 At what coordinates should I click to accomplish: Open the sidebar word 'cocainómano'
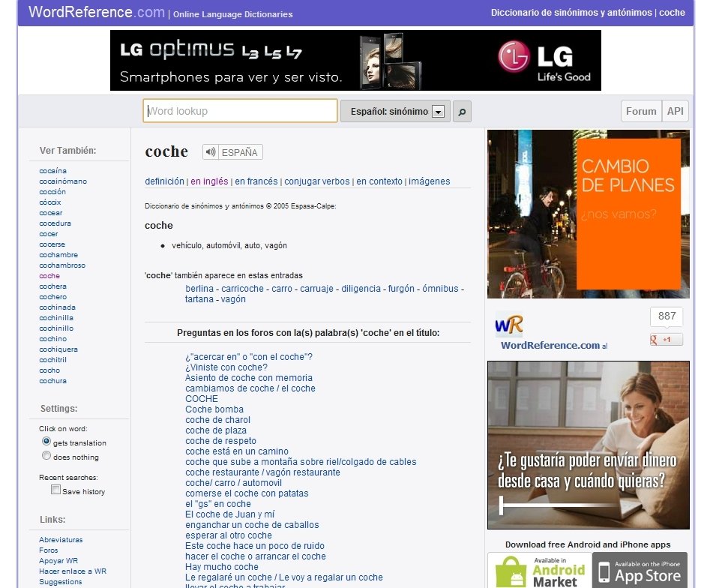(63, 181)
